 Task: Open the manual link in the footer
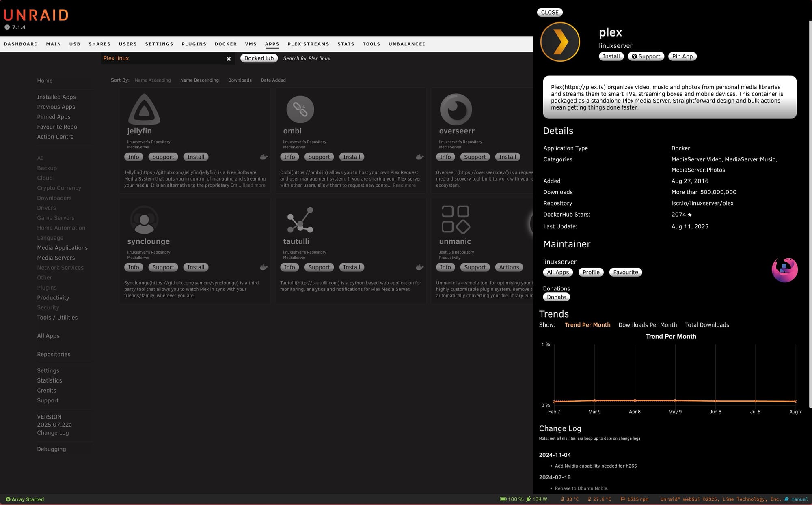[796, 499]
